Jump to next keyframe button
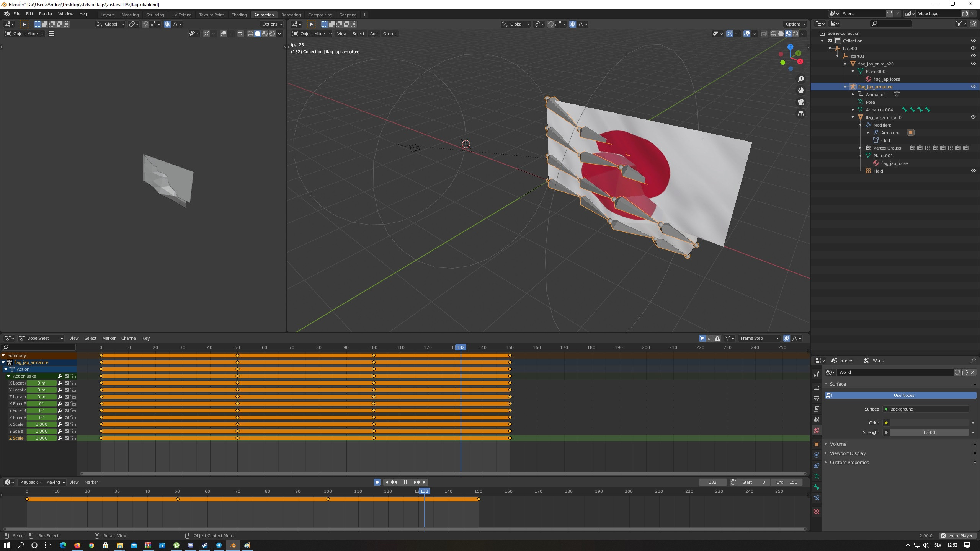The width and height of the screenshot is (980, 551). point(416,482)
